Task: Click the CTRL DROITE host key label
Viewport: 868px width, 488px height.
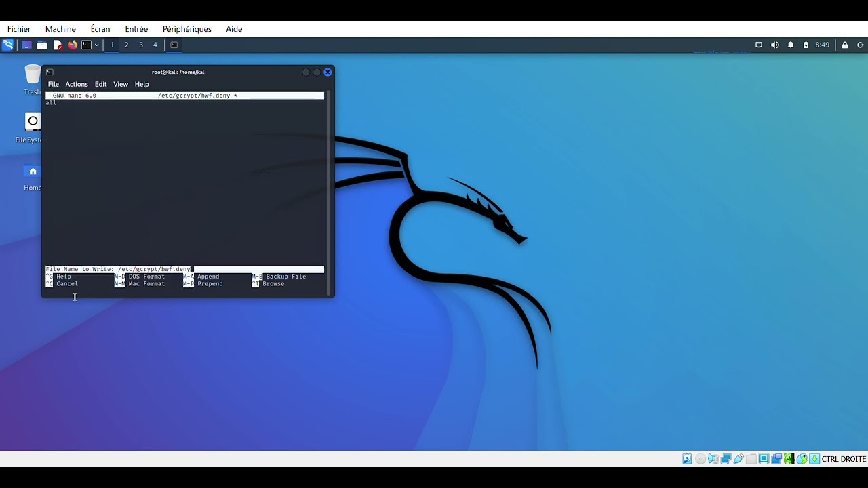Action: (844, 459)
